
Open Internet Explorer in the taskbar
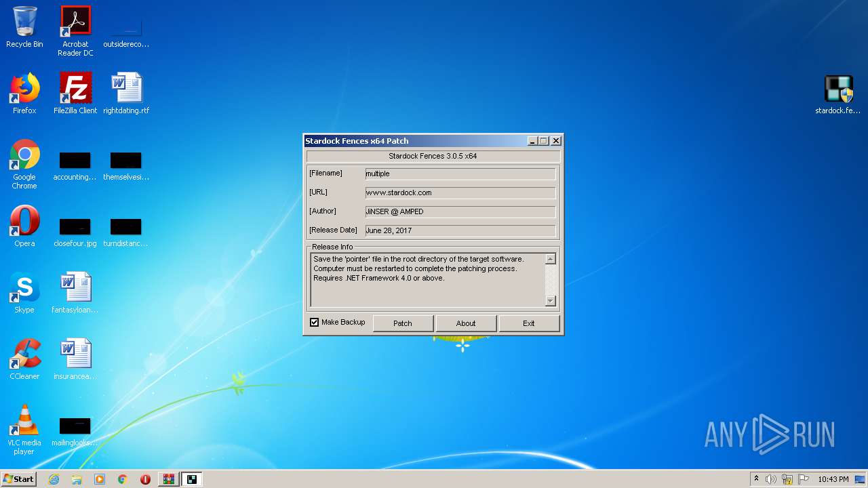pos(54,479)
